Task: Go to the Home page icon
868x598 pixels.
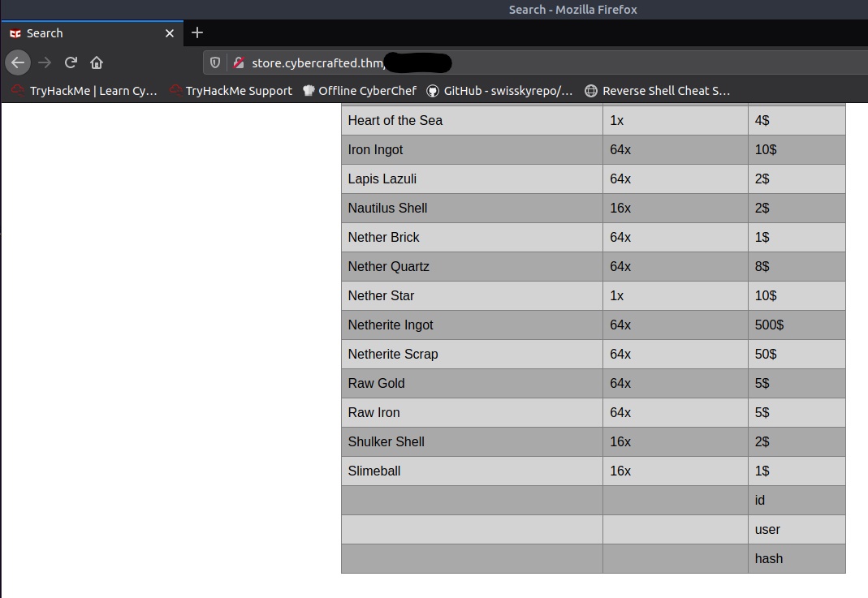Action: (97, 62)
